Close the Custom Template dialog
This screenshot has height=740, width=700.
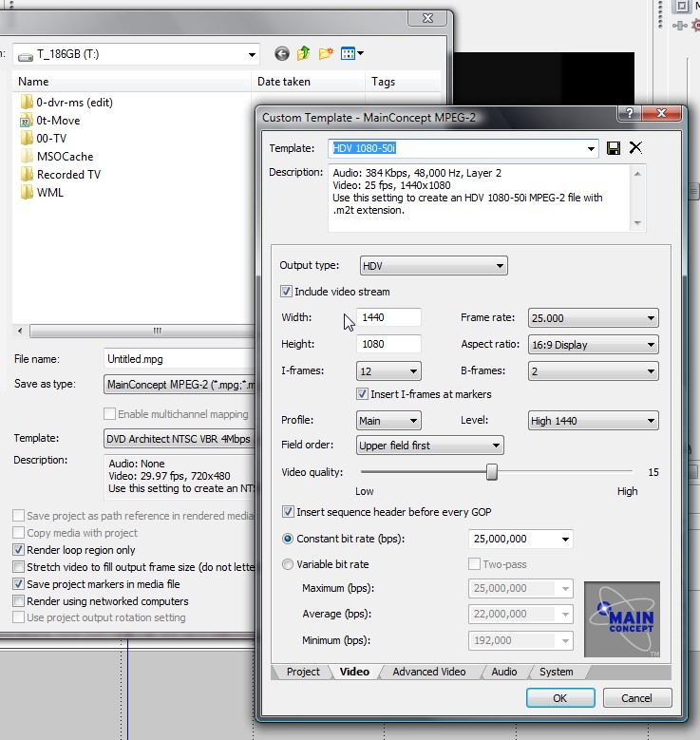(x=662, y=113)
